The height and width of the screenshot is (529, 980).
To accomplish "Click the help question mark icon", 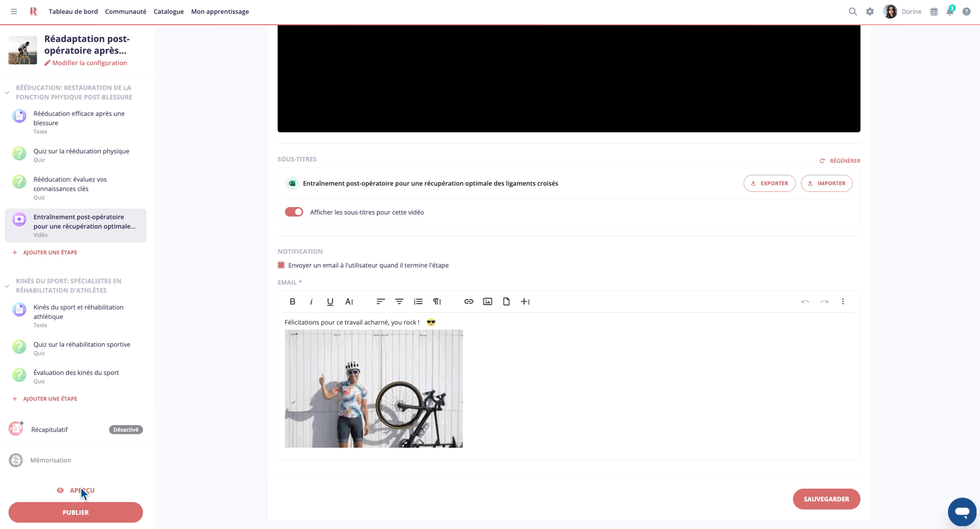I will coord(966,11).
